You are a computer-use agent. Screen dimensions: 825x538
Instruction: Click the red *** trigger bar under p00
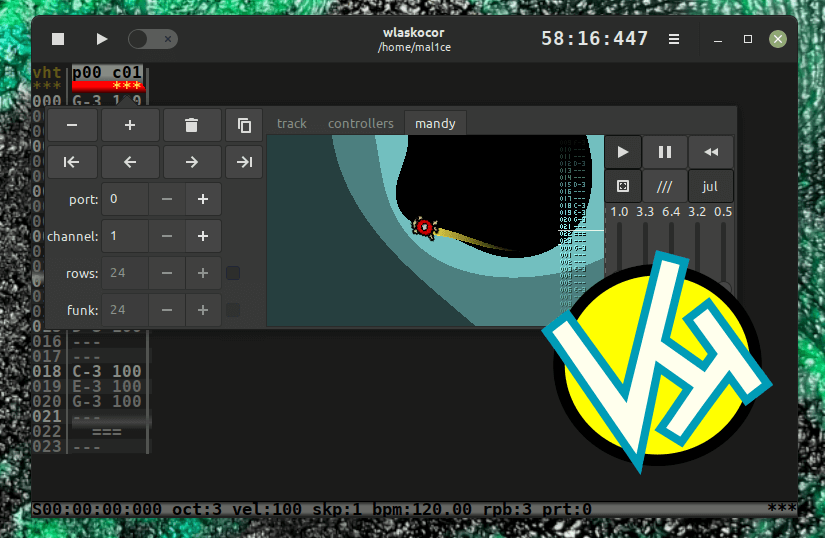(x=108, y=86)
